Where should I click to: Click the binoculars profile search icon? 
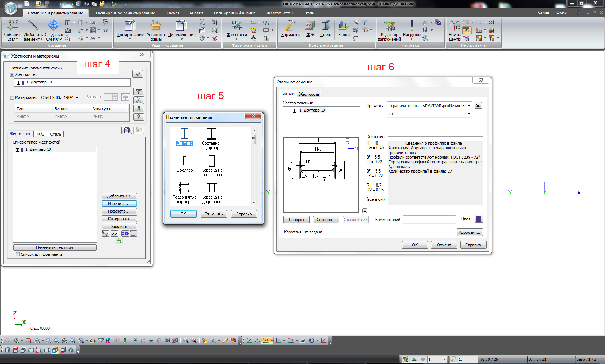coord(478,105)
